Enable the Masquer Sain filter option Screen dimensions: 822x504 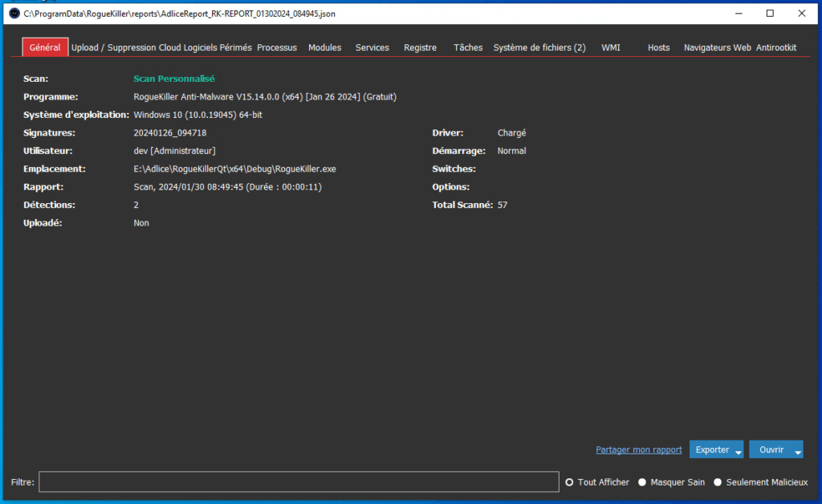coord(642,482)
